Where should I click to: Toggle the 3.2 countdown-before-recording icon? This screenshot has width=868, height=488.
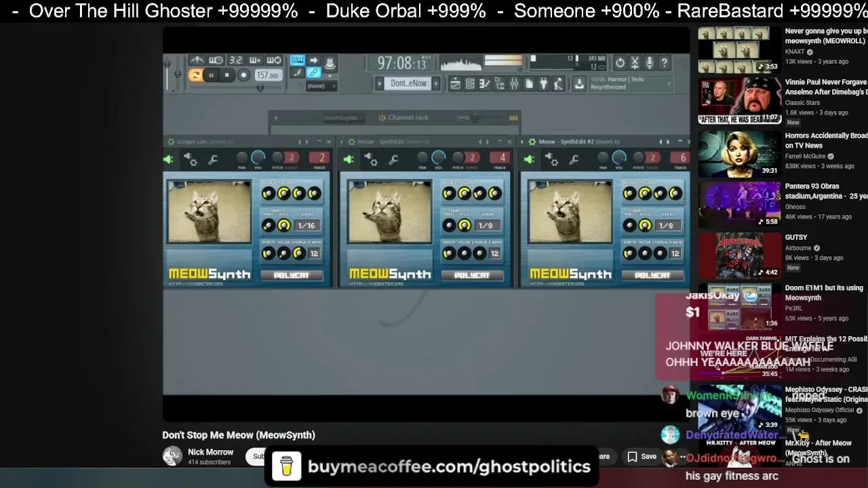click(x=235, y=60)
